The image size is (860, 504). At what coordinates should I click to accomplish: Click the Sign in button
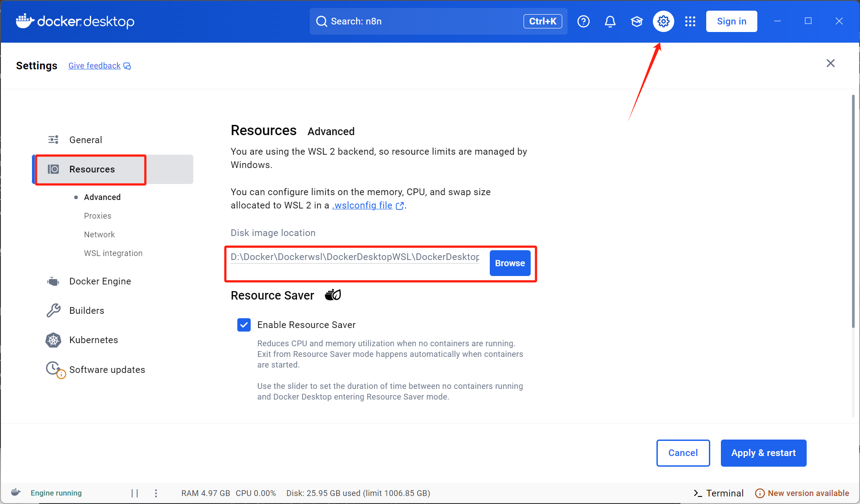pyautogui.click(x=732, y=21)
